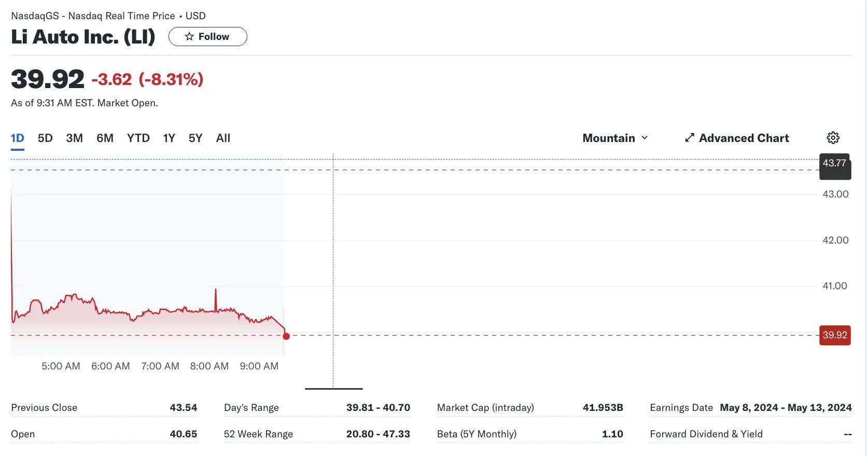The image size is (868, 456).
Task: Select the 5Y range tab
Action: click(195, 138)
